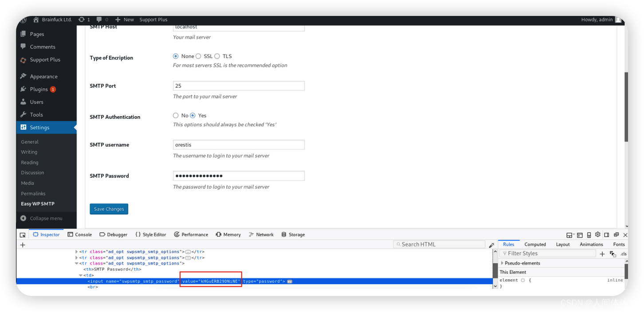The width and height of the screenshot is (644, 312).
Task: Click the updates icon showing 1
Action: tap(84, 19)
